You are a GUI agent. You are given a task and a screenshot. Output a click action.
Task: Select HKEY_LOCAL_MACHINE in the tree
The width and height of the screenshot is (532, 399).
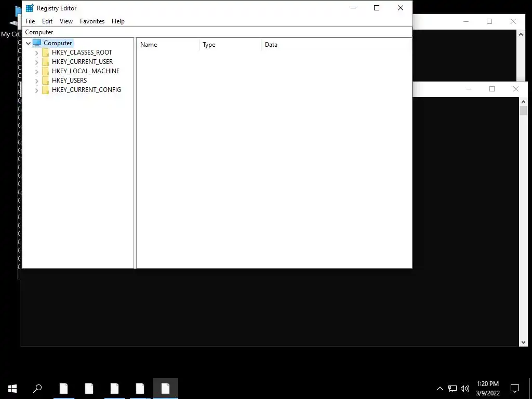(86, 71)
